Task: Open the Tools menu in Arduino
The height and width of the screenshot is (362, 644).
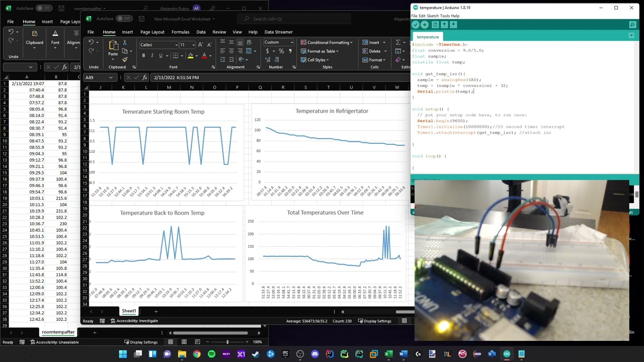Action: pyautogui.click(x=445, y=16)
